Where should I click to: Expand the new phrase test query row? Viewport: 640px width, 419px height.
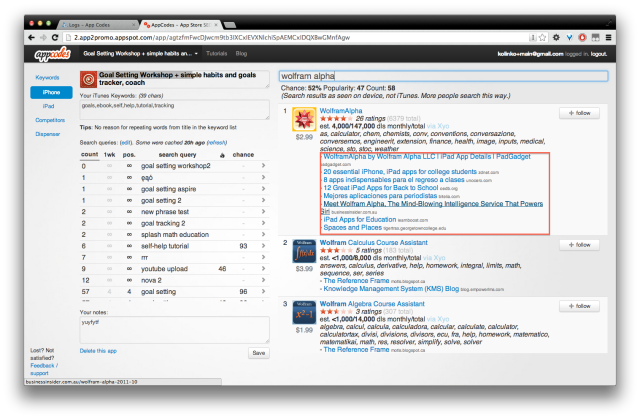click(x=263, y=211)
